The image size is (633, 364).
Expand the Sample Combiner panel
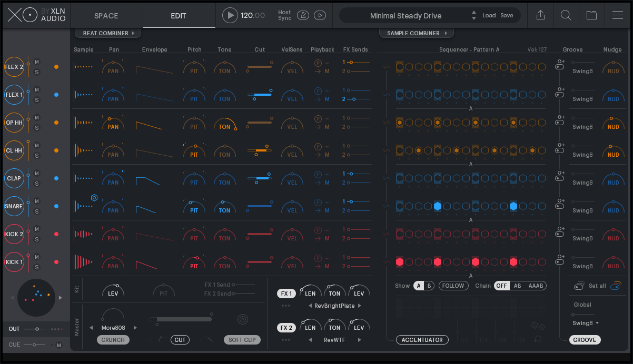(x=416, y=33)
